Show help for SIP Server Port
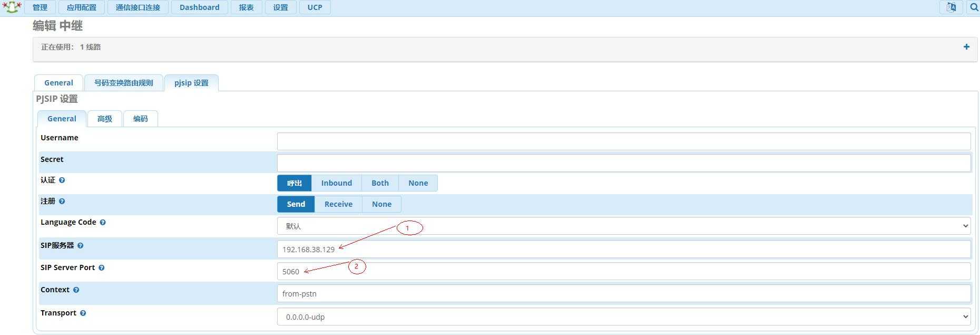Image resolution: width=980 pixels, height=335 pixels. 102,267
